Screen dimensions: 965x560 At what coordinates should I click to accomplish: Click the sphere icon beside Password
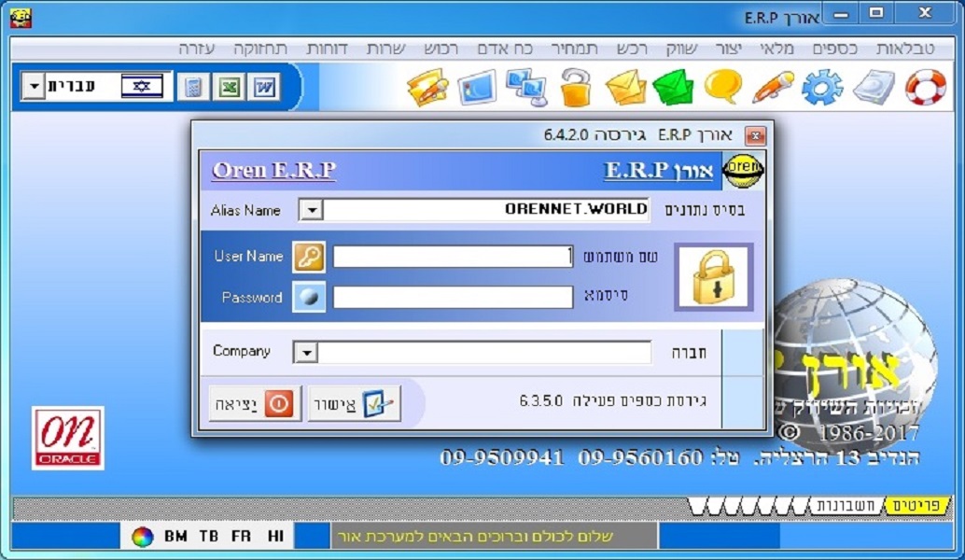pos(308,297)
